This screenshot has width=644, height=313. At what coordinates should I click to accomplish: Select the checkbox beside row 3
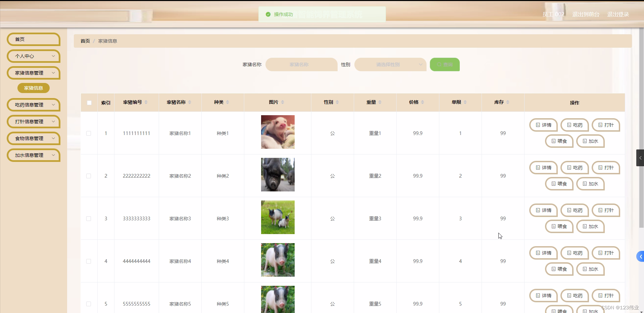pos(89,219)
